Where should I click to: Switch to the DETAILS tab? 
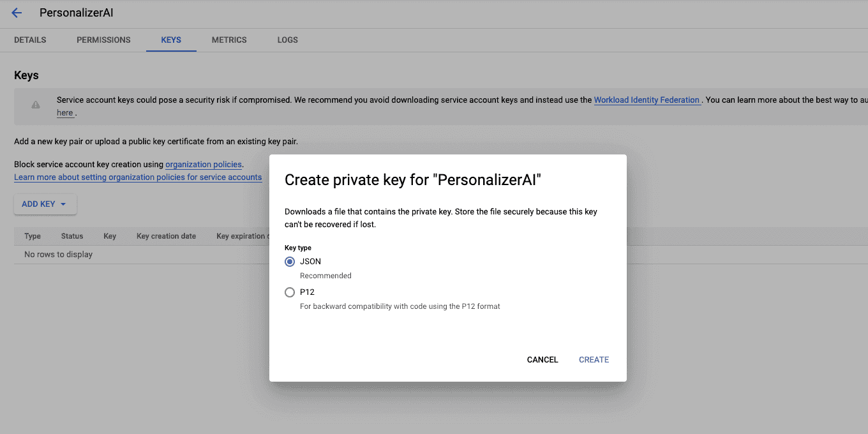pos(29,40)
